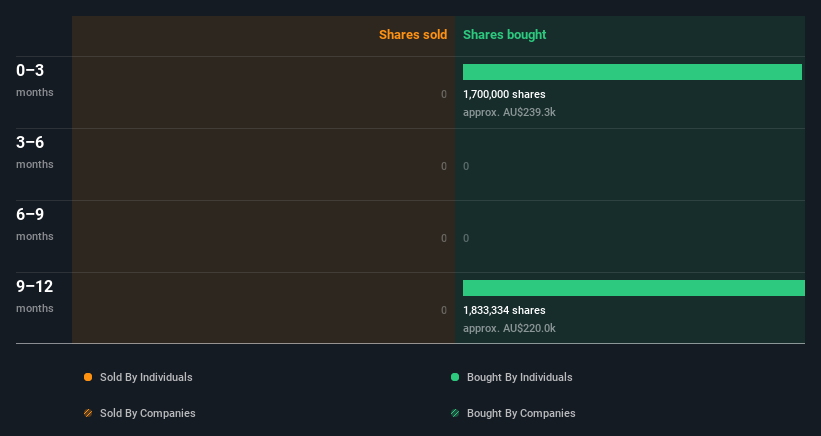
Task: Click the striped Bought By Companies legend icon
Action: (x=455, y=413)
